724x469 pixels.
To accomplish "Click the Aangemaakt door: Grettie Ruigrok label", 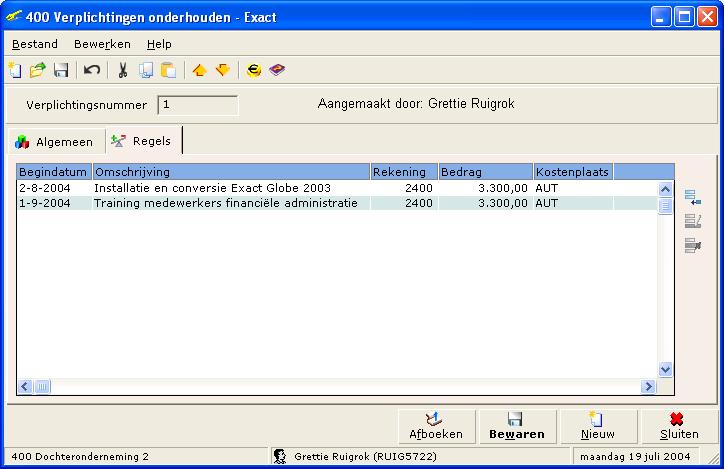I will pos(416,103).
